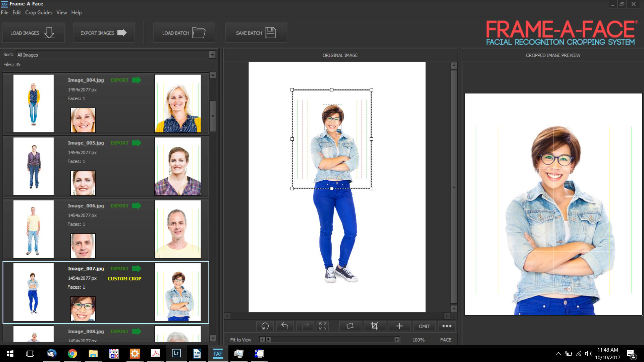This screenshot has width=644, height=362.
Task: Click the Save Batch button
Action: coord(256,33)
